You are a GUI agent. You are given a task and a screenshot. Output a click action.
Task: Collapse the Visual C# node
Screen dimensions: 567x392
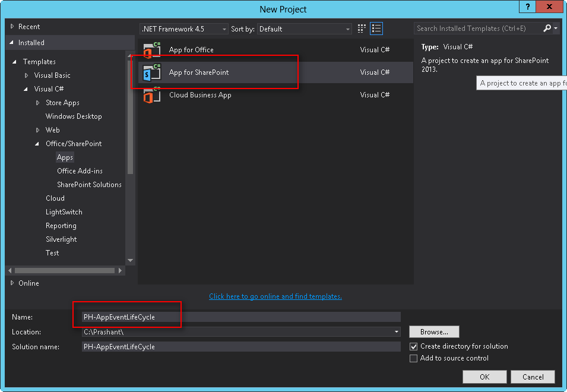pos(26,89)
